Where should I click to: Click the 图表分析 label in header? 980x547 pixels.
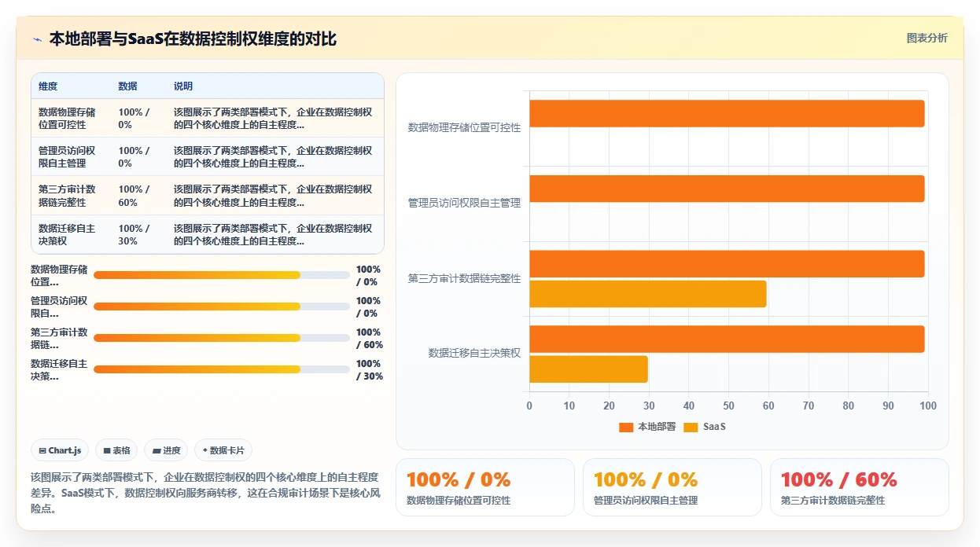[927, 38]
